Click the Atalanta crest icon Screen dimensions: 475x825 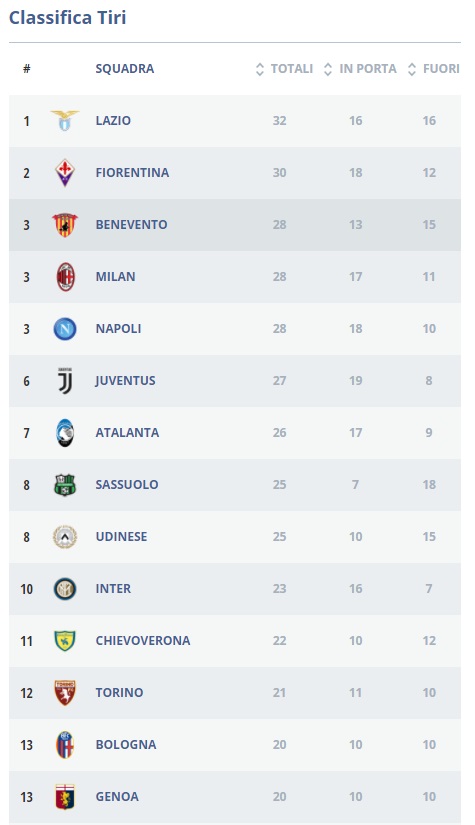pos(65,433)
